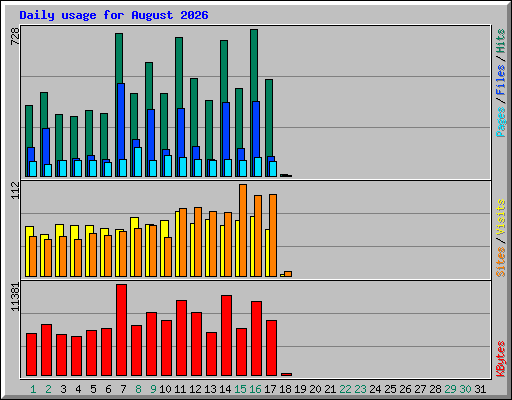Click the 'Files' legend label
This screenshot has width=512, height=400.
[501, 79]
